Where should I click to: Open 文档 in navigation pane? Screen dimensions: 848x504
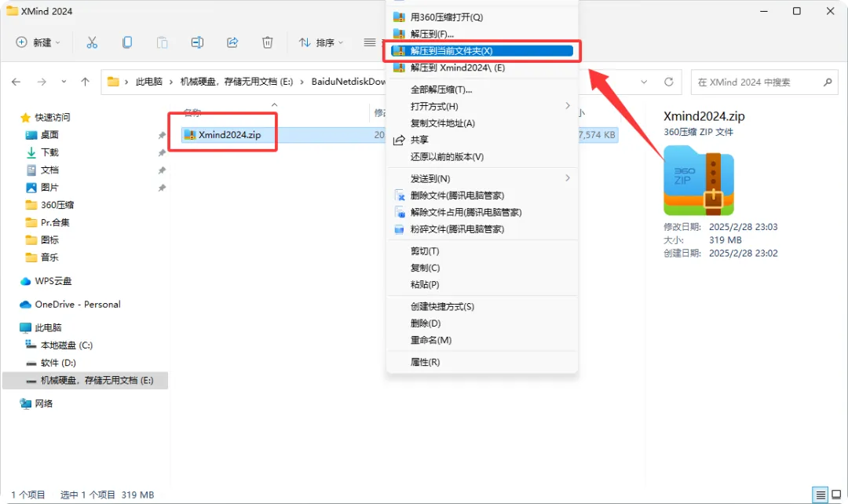point(42,170)
